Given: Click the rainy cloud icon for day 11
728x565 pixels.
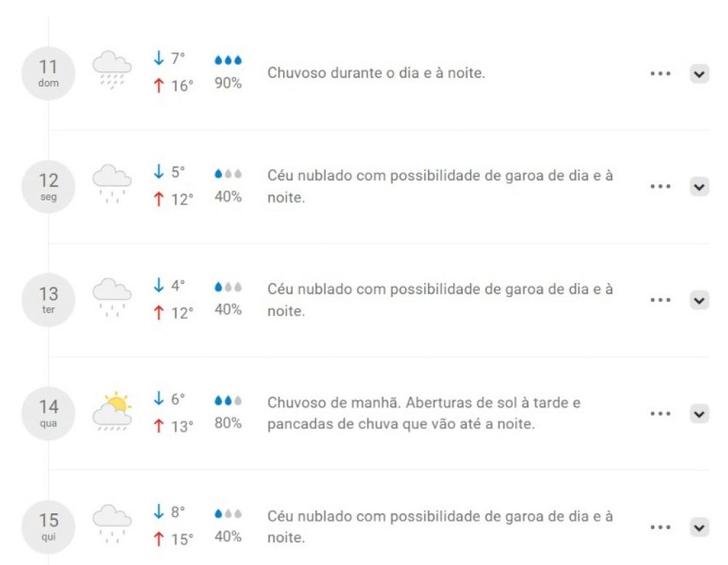Looking at the screenshot, I should 112,70.
